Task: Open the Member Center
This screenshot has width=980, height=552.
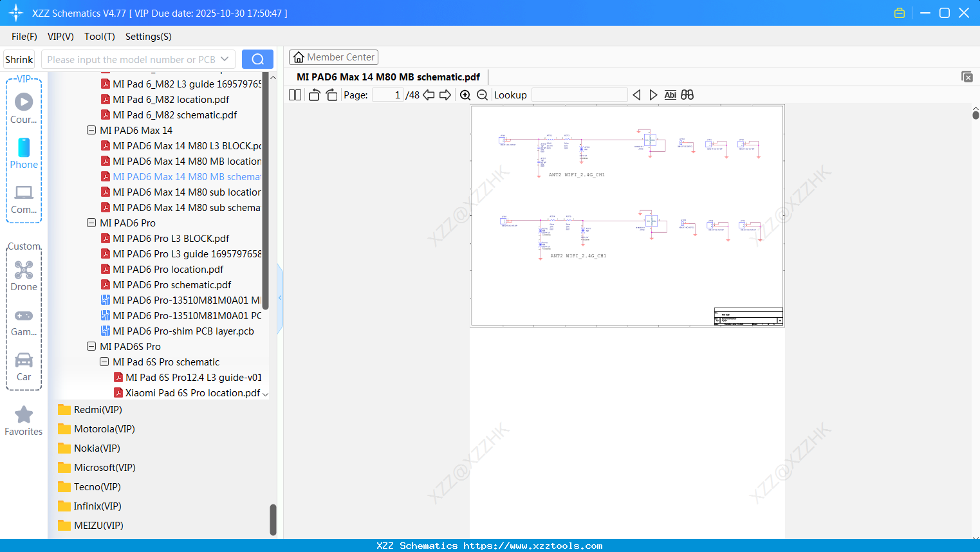Action: pyautogui.click(x=333, y=57)
